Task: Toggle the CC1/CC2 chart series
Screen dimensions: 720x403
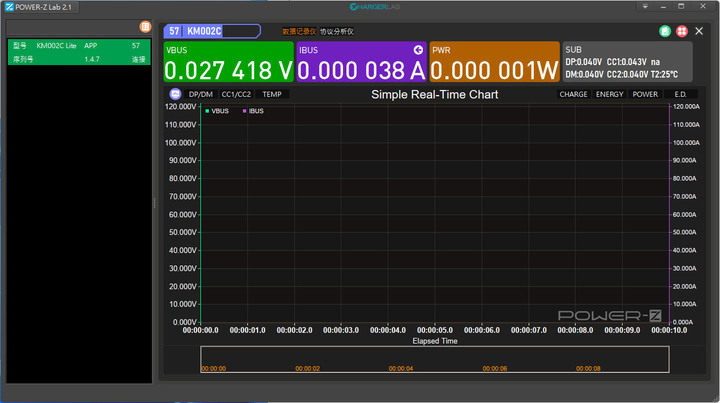Action: click(x=236, y=94)
